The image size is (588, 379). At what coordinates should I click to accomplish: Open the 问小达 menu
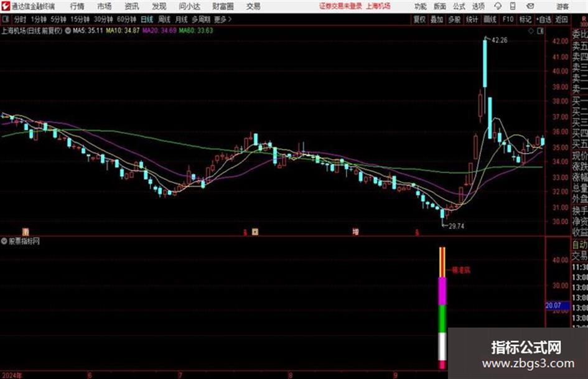[x=189, y=6]
